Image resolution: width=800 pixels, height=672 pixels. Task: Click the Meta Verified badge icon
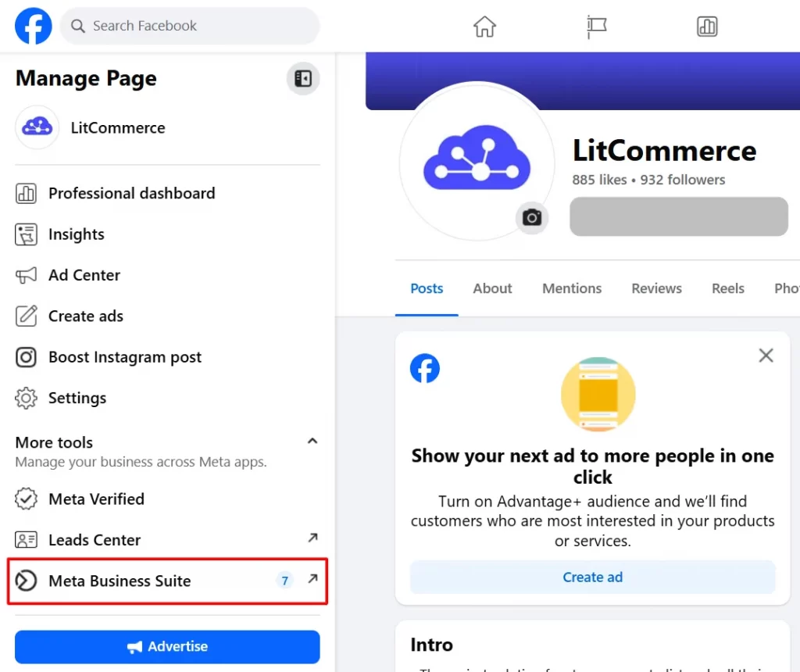coord(26,499)
